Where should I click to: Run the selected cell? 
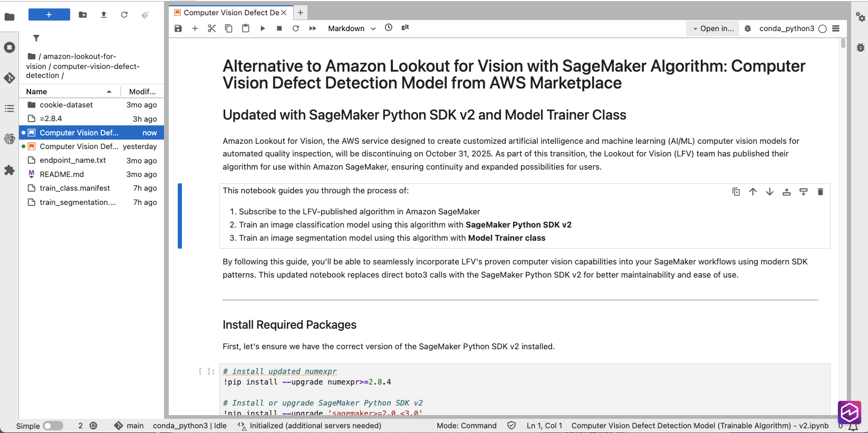263,28
